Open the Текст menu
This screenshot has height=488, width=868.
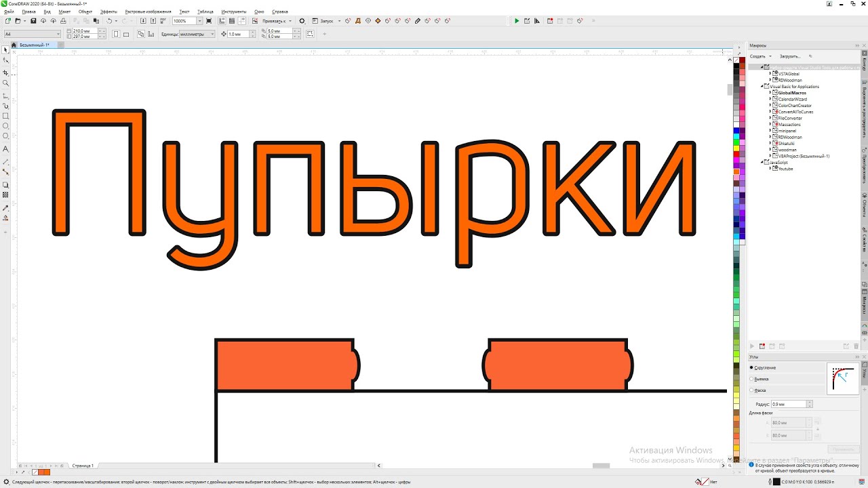tap(184, 12)
